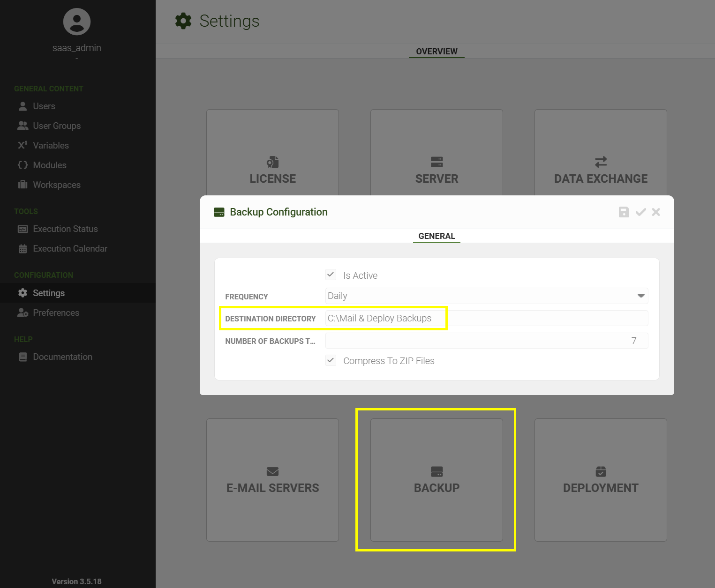Select the Overview tab
The width and height of the screenshot is (715, 588).
click(x=437, y=52)
